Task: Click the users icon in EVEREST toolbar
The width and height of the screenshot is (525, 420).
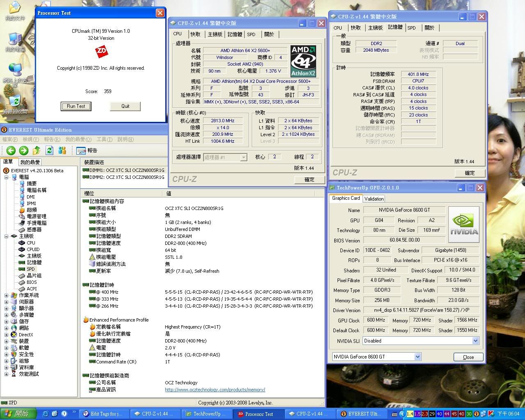Action: [x=62, y=151]
